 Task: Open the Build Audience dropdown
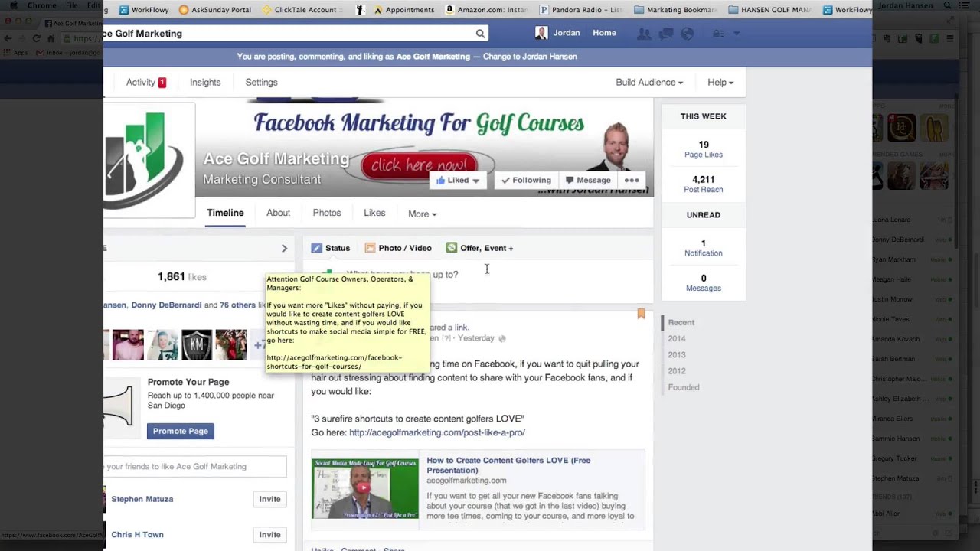(x=649, y=83)
